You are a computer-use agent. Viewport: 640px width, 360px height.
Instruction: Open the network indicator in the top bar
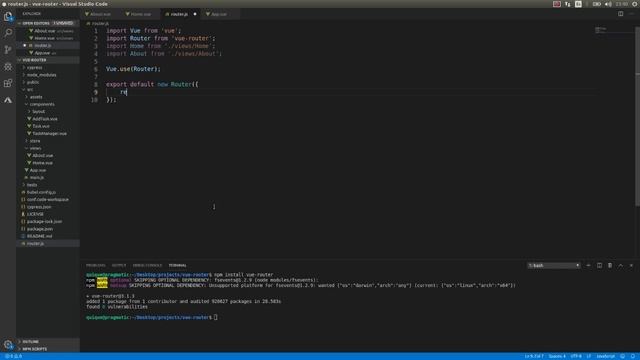coord(567,4)
